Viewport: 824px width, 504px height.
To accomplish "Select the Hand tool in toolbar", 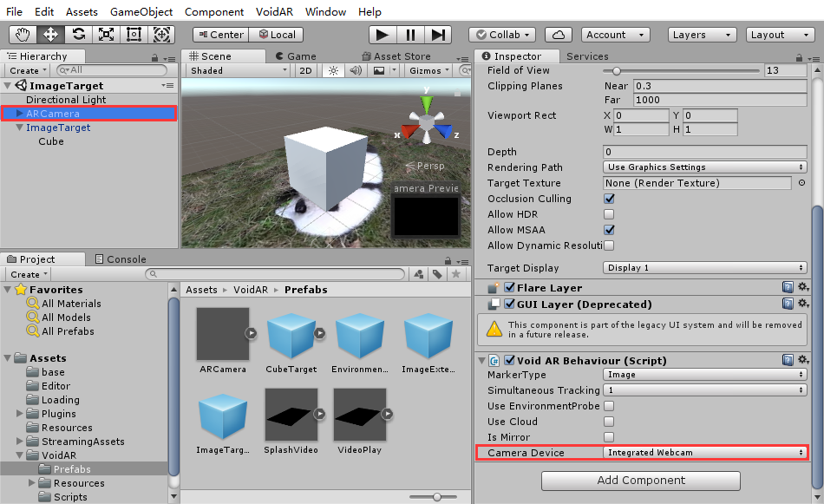I will click(23, 35).
